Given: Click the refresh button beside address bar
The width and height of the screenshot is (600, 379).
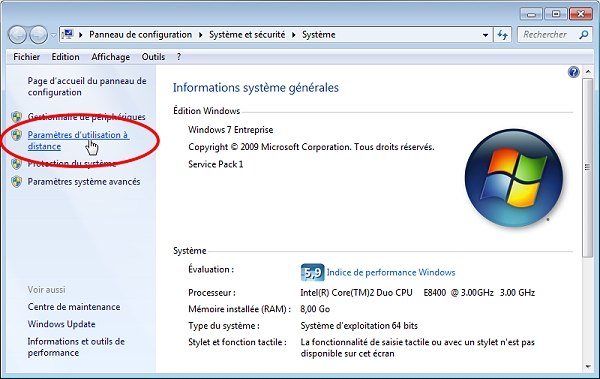Looking at the screenshot, I should pyautogui.click(x=502, y=35).
